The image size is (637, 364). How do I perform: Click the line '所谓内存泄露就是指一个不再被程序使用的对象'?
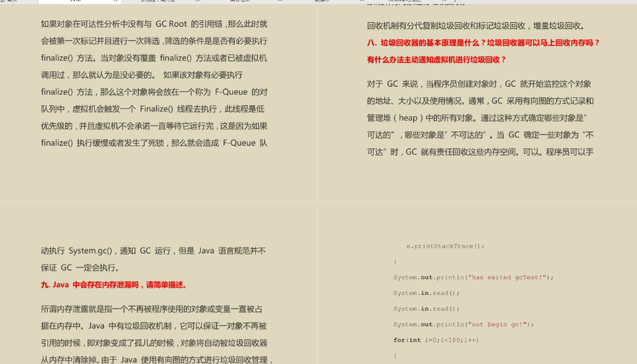click(x=152, y=310)
